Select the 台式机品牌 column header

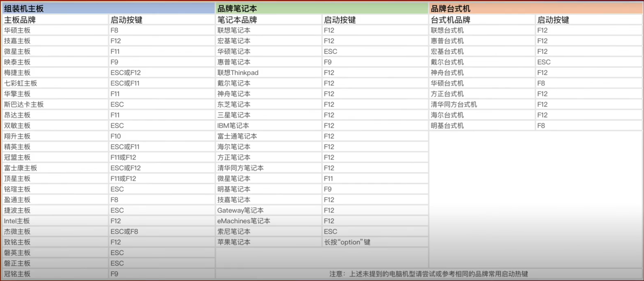pyautogui.click(x=450, y=20)
